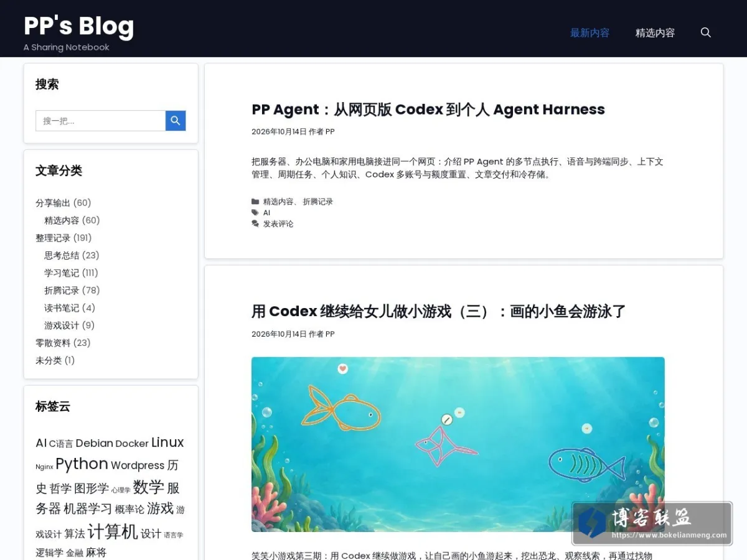Screen dimensions: 747x560
Task: Open 零散资料 (23) category
Action: [54, 343]
